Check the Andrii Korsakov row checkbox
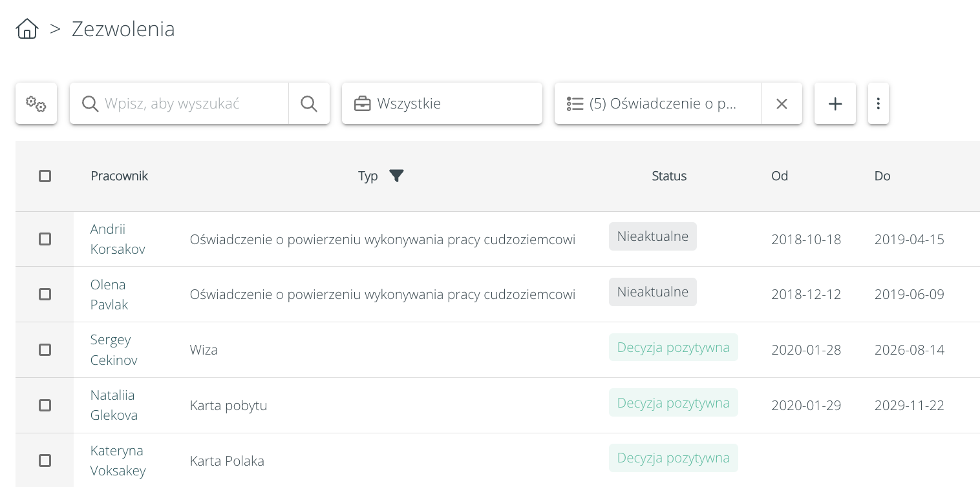 45,239
